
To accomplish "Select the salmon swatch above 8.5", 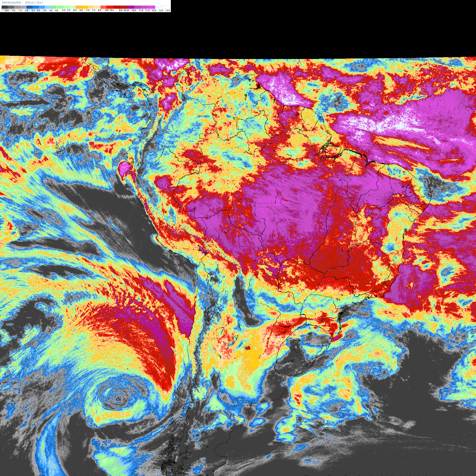I will (103, 7).
